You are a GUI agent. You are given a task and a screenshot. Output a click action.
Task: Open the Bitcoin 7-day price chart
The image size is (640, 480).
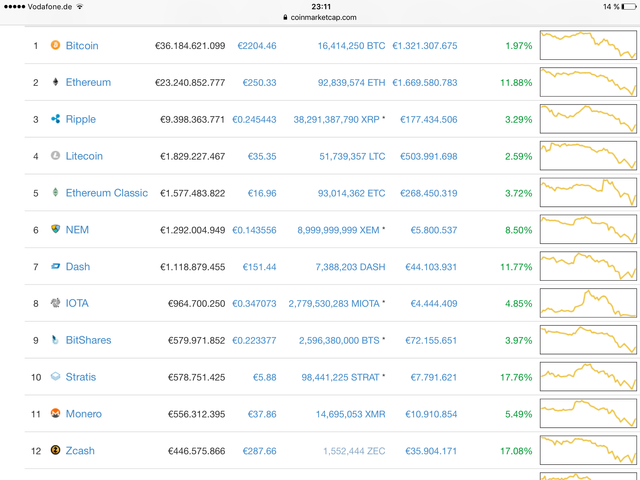[x=588, y=45]
